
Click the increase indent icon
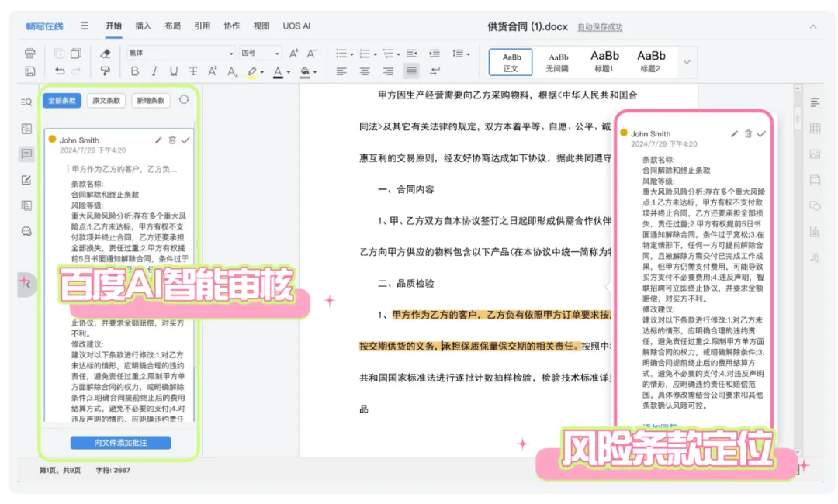(435, 53)
